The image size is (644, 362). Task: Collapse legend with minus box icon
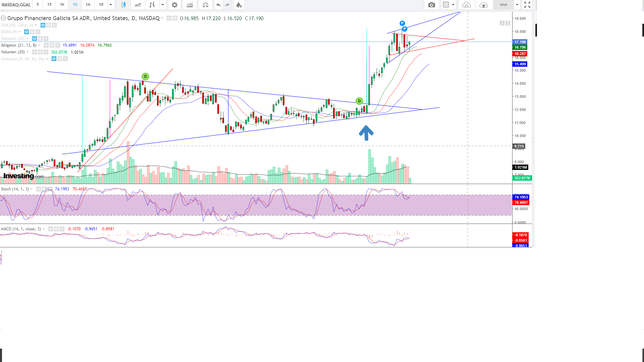tap(3, 18)
